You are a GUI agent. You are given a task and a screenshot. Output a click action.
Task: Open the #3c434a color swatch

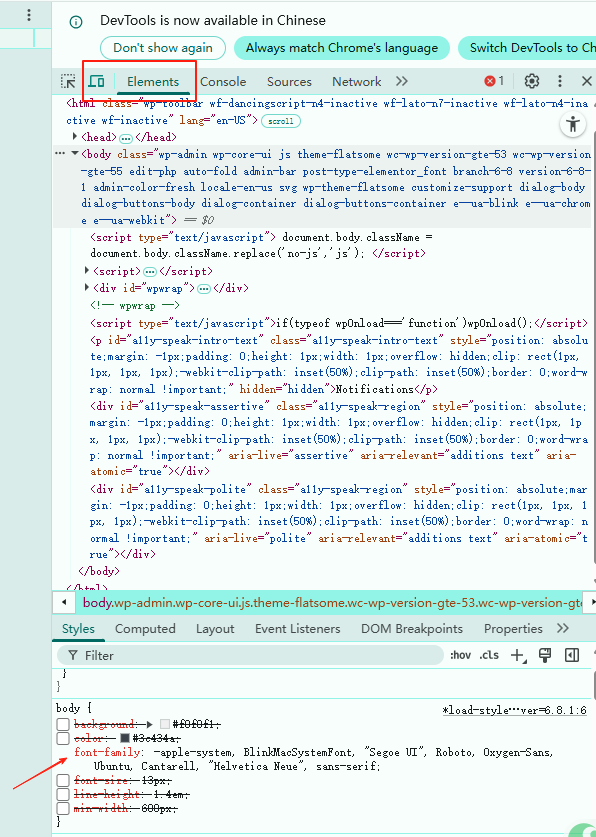[x=125, y=738]
